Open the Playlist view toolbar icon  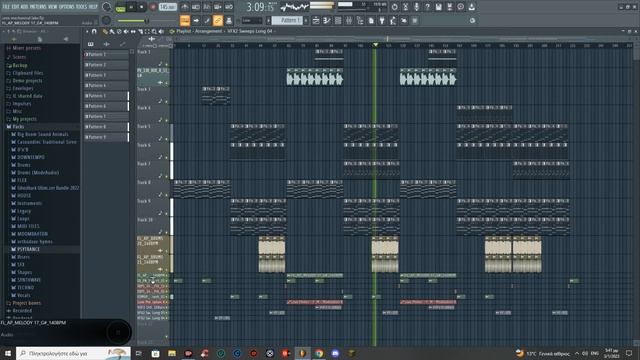[316, 20]
